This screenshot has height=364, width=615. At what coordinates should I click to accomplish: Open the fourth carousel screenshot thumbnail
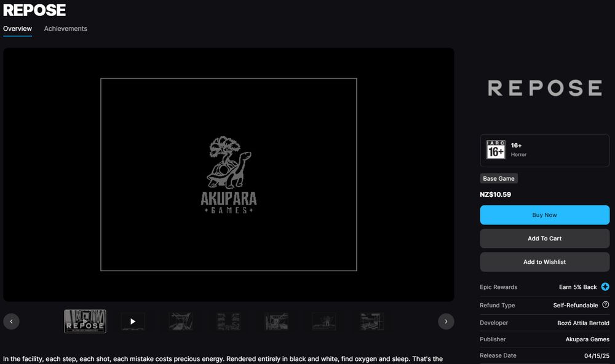tap(229, 321)
